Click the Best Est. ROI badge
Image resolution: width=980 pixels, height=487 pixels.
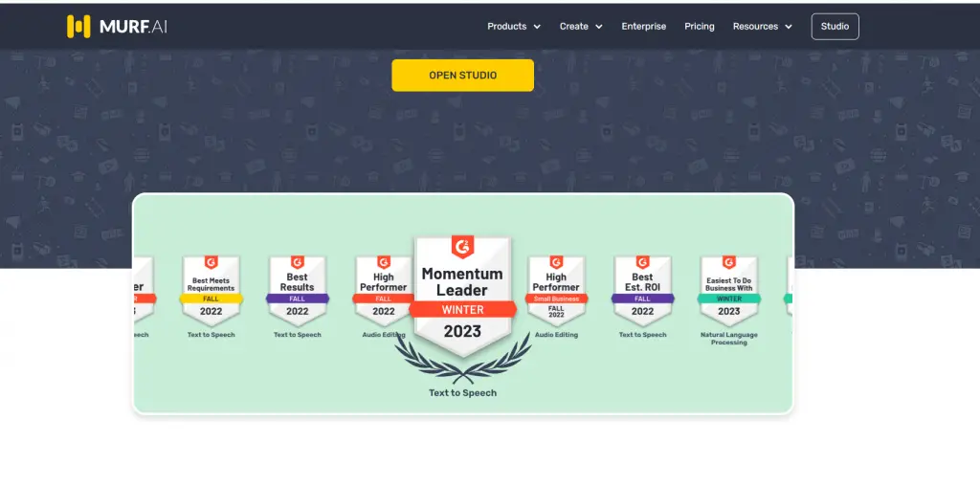642,291
